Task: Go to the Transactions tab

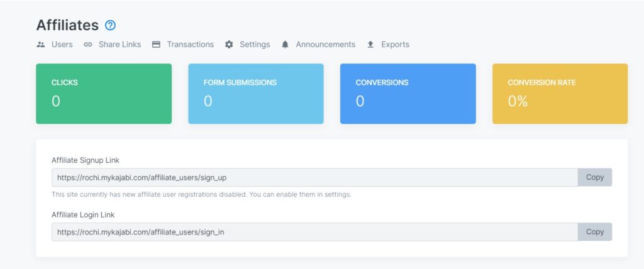Action: pyautogui.click(x=190, y=45)
